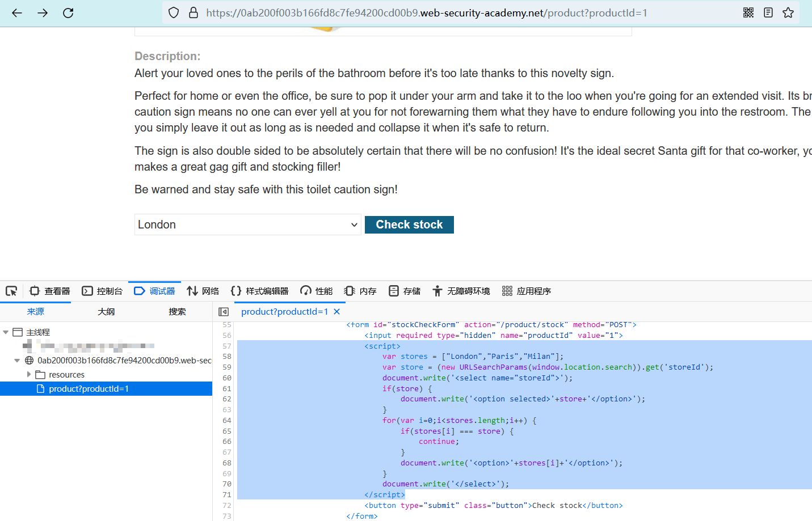Close the product?productId=1 source tab
The width and height of the screenshot is (812, 521).
pos(337,312)
